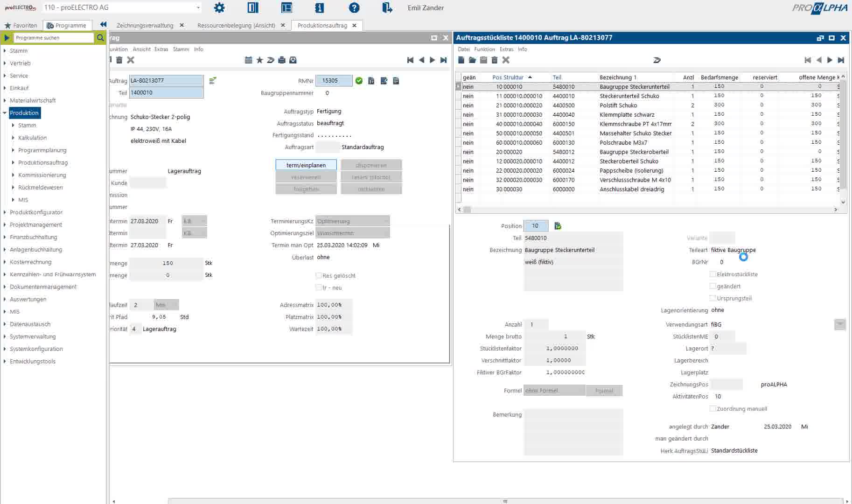Tick the Ursprungsteil checkbox
The width and height of the screenshot is (852, 504).
[712, 298]
